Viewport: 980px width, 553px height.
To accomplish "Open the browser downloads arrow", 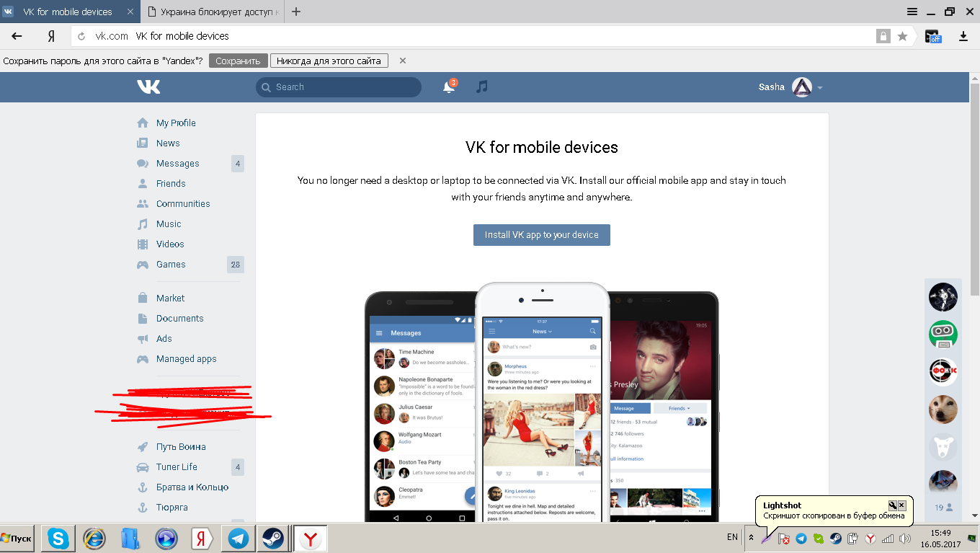I will (x=963, y=36).
